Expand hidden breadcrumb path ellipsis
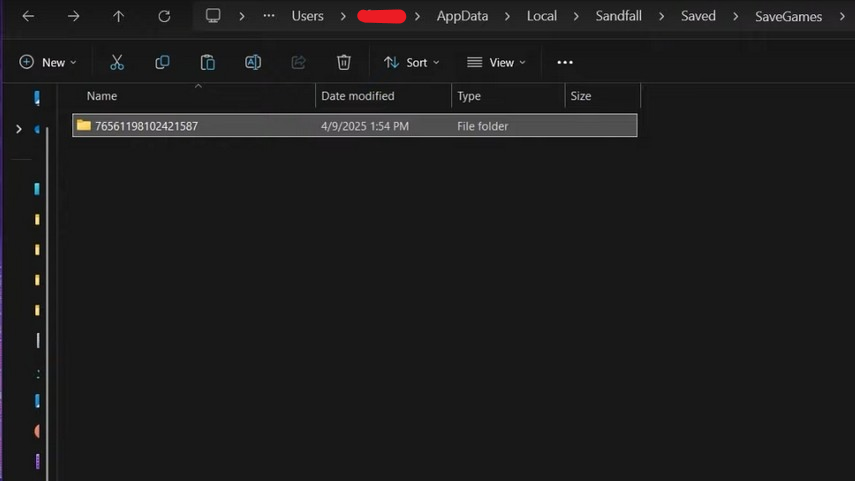This screenshot has height=481, width=855. click(x=268, y=16)
